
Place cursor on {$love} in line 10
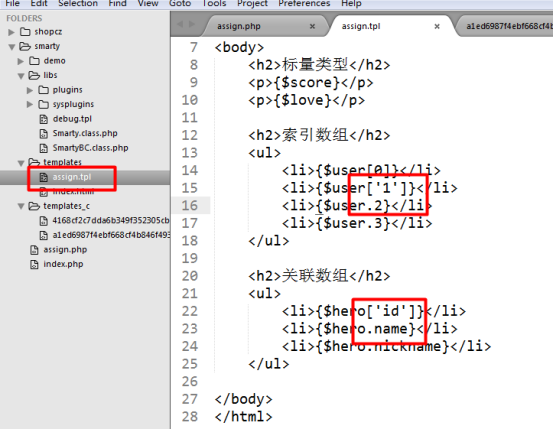[x=302, y=100]
